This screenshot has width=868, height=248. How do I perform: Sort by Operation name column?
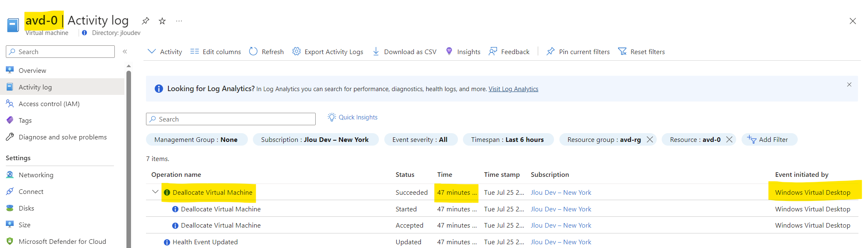pos(176,175)
